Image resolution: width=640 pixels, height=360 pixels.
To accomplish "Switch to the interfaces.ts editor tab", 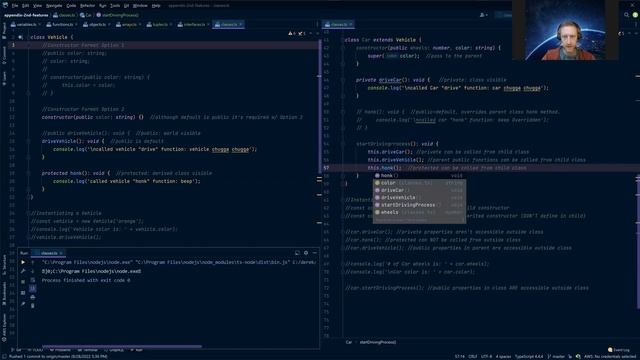I will (193, 24).
